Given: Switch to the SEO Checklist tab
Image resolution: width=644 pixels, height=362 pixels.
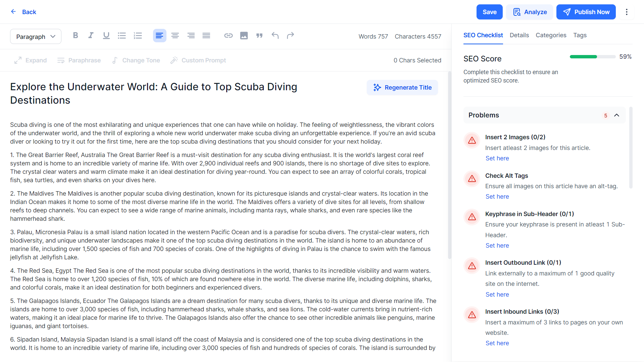Looking at the screenshot, I should click(483, 35).
